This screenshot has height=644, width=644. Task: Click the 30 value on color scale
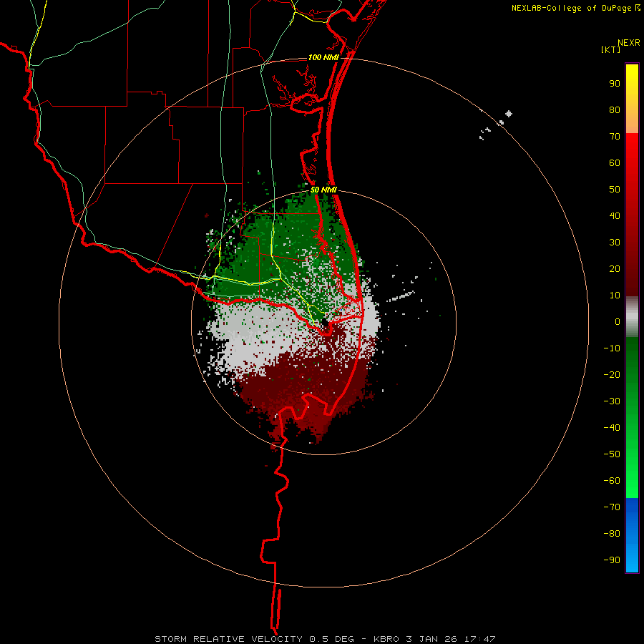coord(615,243)
